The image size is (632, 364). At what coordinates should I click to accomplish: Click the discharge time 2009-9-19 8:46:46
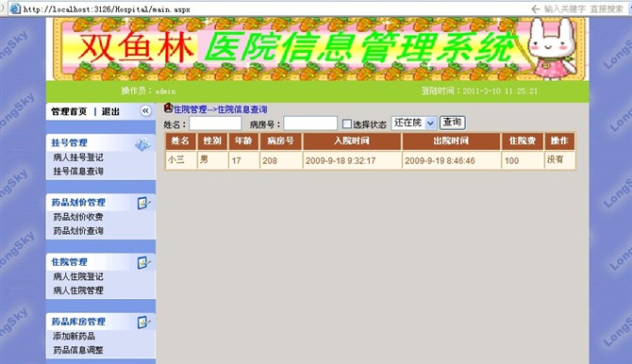pyautogui.click(x=451, y=160)
